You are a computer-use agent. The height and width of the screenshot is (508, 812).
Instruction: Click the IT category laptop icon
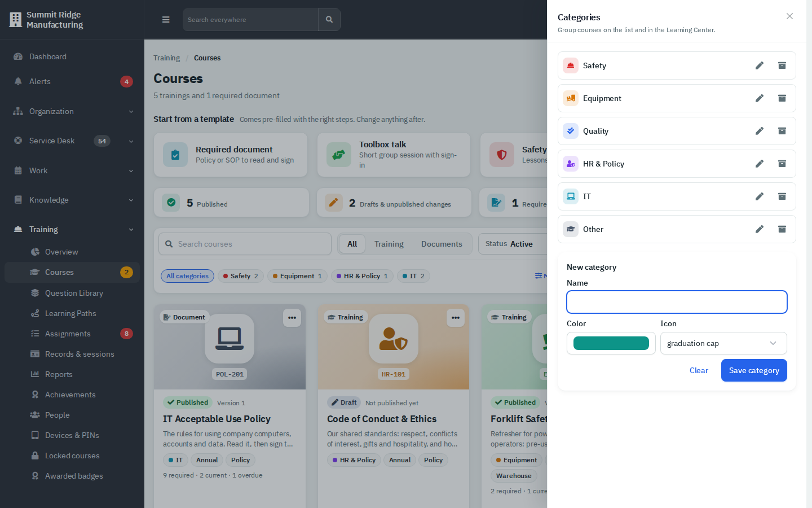(571, 196)
